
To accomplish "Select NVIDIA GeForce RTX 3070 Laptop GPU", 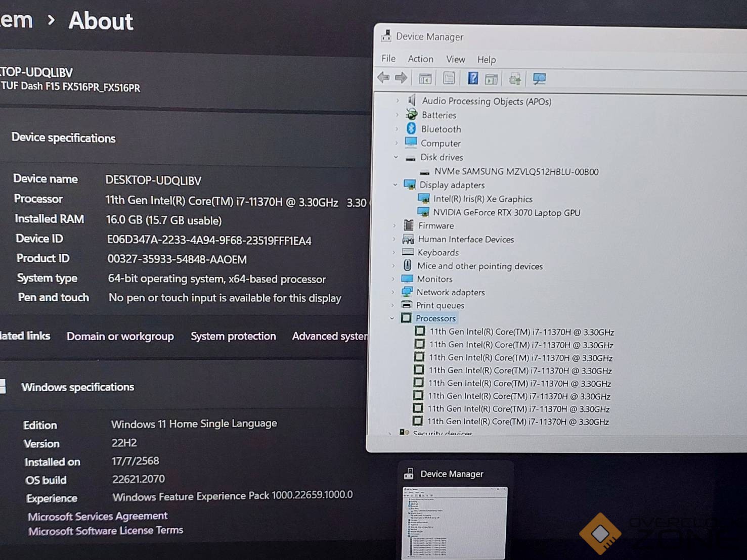I will [x=507, y=213].
